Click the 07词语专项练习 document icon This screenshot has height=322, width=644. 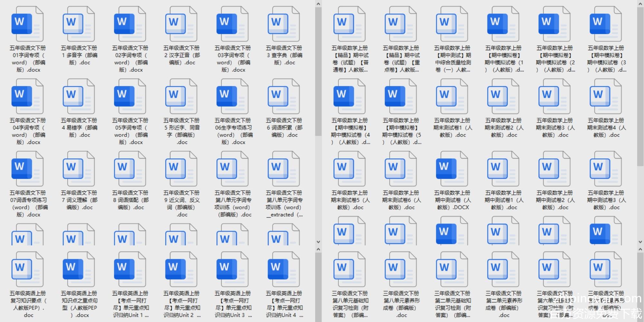coord(27,169)
